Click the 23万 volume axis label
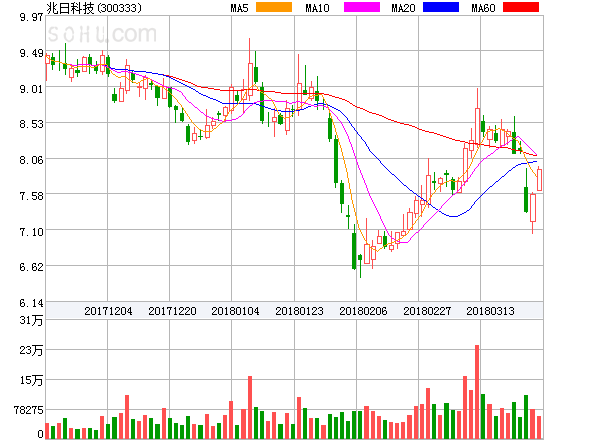 click(x=31, y=350)
